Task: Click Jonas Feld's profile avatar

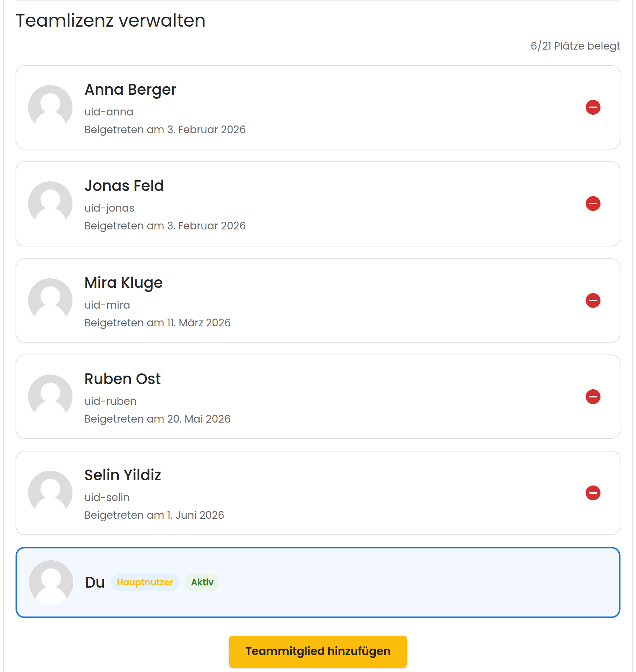Action: pyautogui.click(x=50, y=204)
